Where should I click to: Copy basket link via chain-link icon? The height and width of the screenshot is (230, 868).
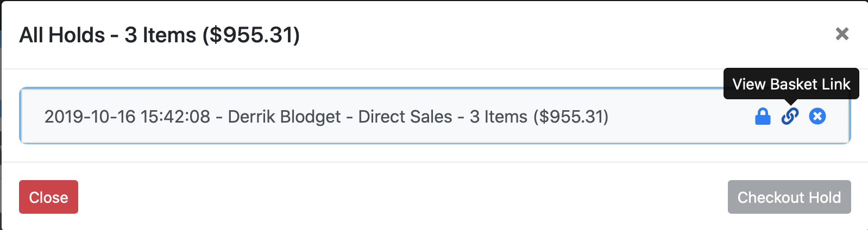(x=790, y=116)
